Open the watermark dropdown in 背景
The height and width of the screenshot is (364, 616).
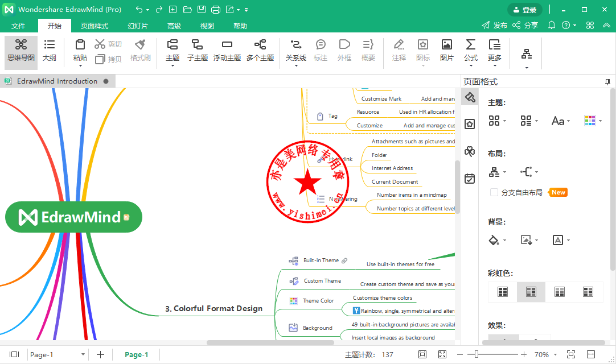click(561, 240)
